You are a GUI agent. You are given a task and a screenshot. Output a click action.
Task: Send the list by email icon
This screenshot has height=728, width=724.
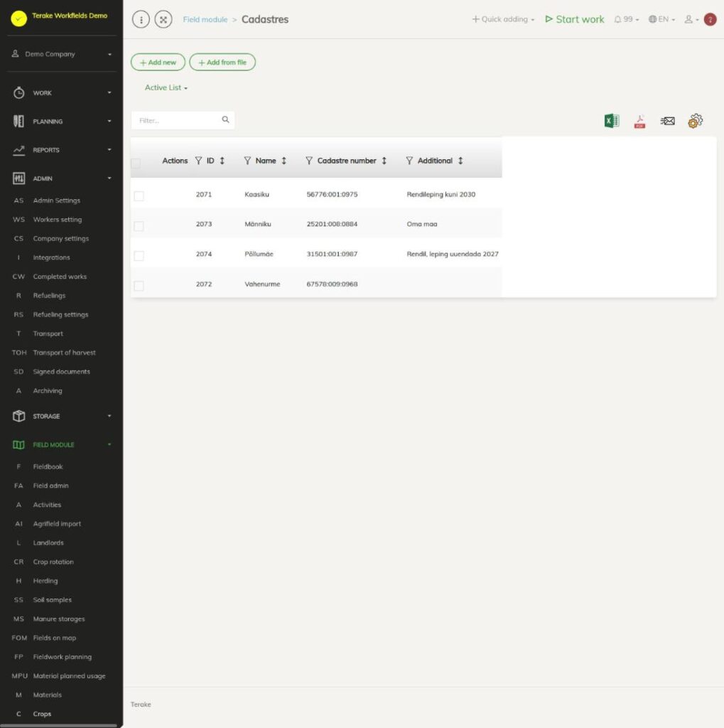click(667, 121)
